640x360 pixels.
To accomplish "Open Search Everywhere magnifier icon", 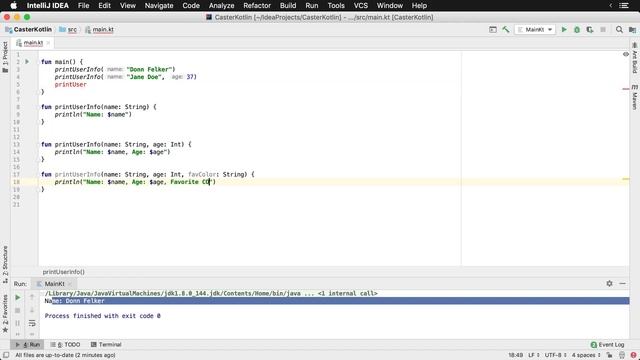I will click(619, 29).
